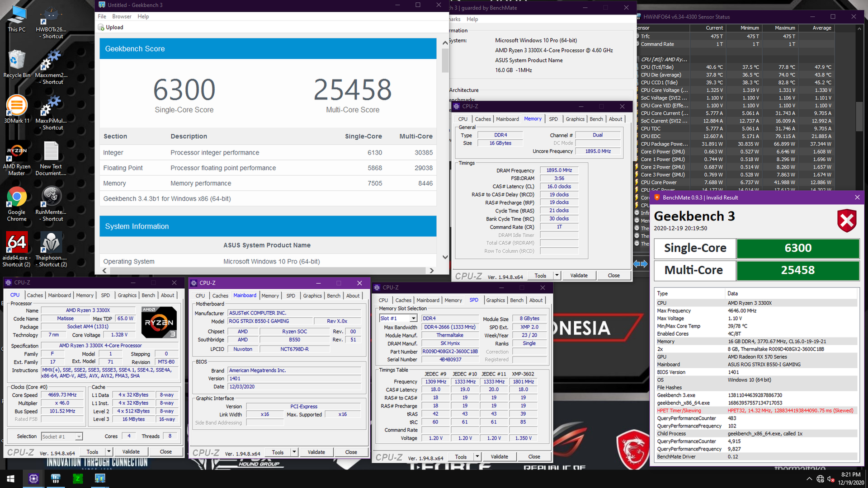Open MaxxPiMulti shortcut icon
Screen dimensions: 868x488
pos(51,113)
